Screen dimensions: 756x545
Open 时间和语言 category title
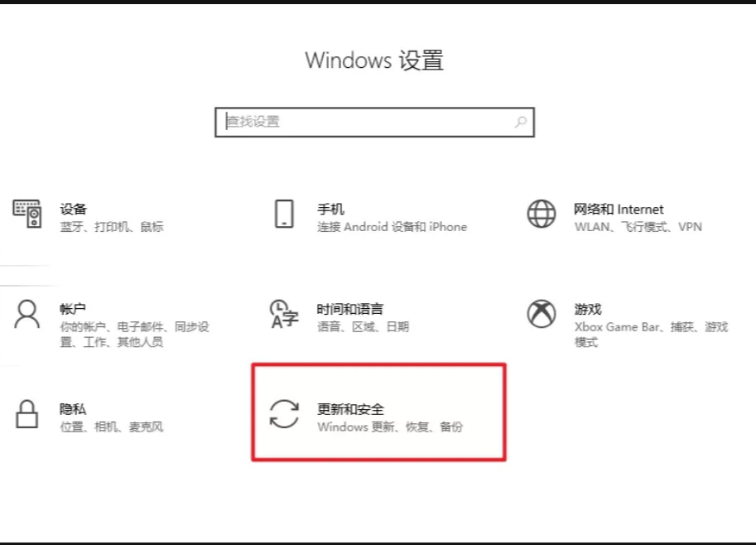pyautogui.click(x=350, y=309)
